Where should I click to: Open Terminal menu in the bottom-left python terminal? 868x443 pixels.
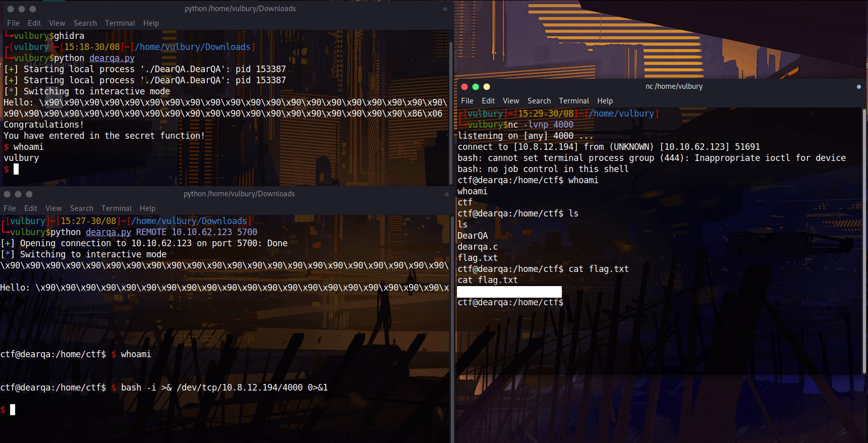pyautogui.click(x=117, y=208)
